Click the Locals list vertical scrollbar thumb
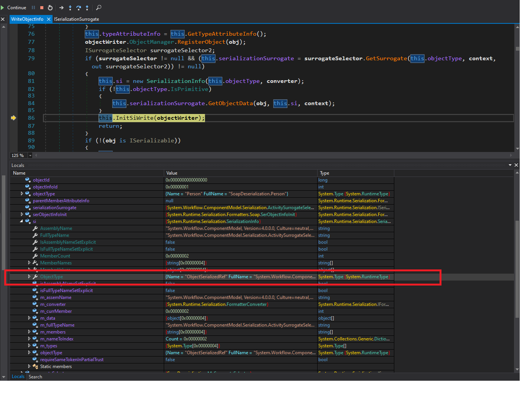Viewport: 532px width, 393px height. tap(517, 269)
